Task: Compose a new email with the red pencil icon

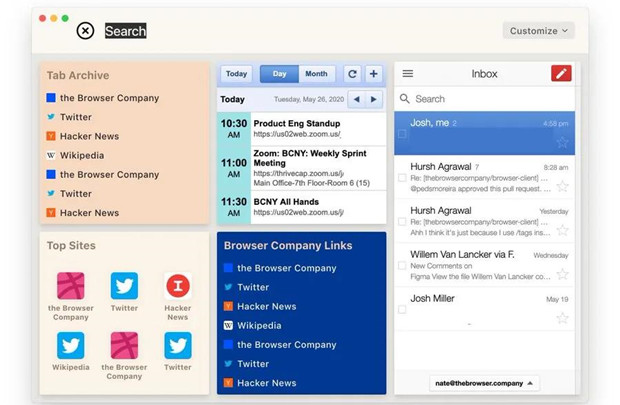Action: [x=561, y=74]
